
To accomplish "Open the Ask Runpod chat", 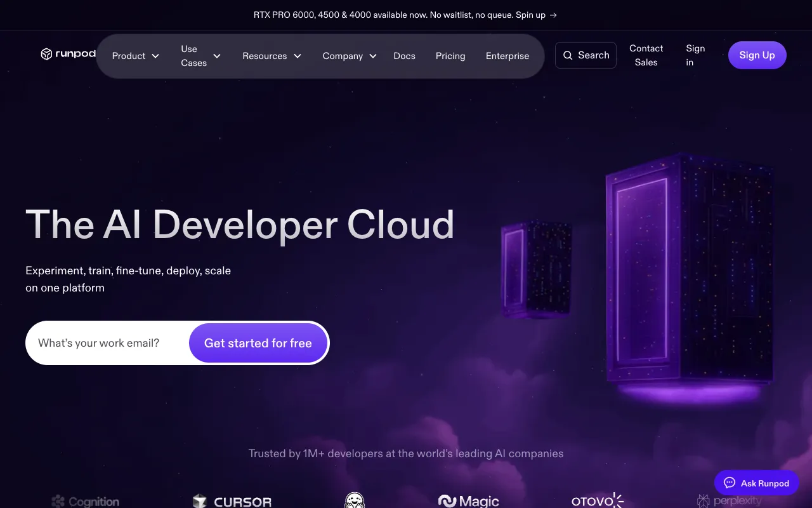I will click(757, 483).
